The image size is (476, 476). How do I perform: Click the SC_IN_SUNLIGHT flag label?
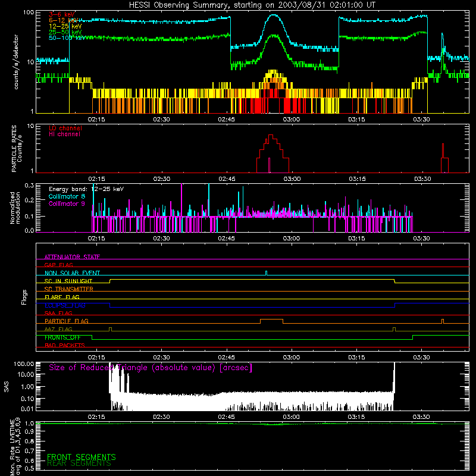[x=68, y=281]
